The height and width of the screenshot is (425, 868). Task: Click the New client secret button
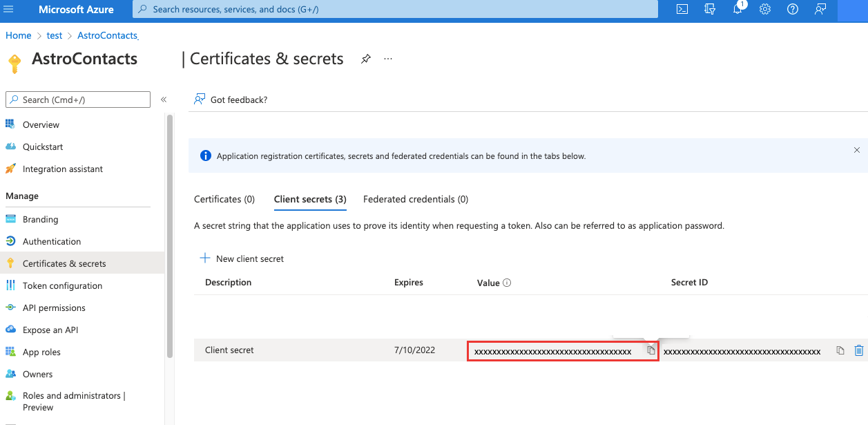242,258
